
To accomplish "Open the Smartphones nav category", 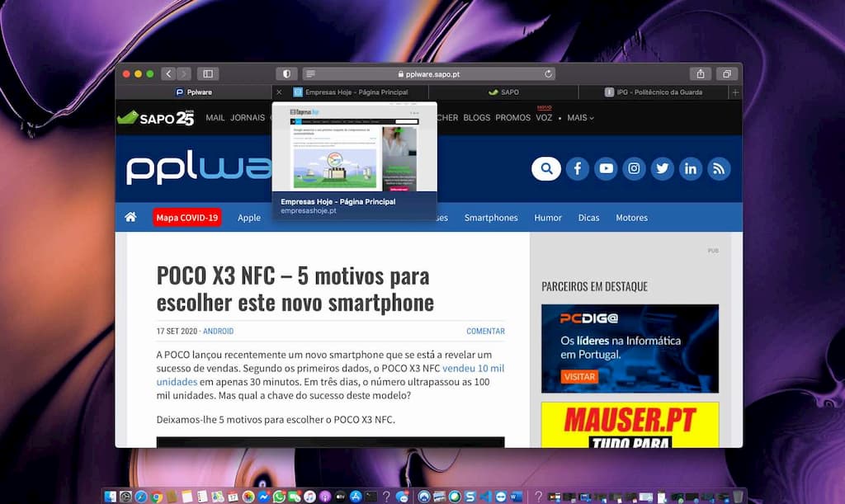I will [491, 218].
